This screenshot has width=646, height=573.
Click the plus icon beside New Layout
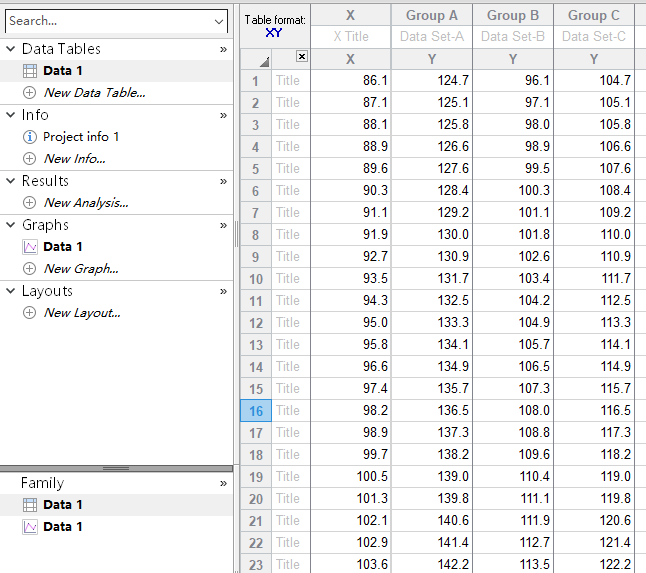29,313
